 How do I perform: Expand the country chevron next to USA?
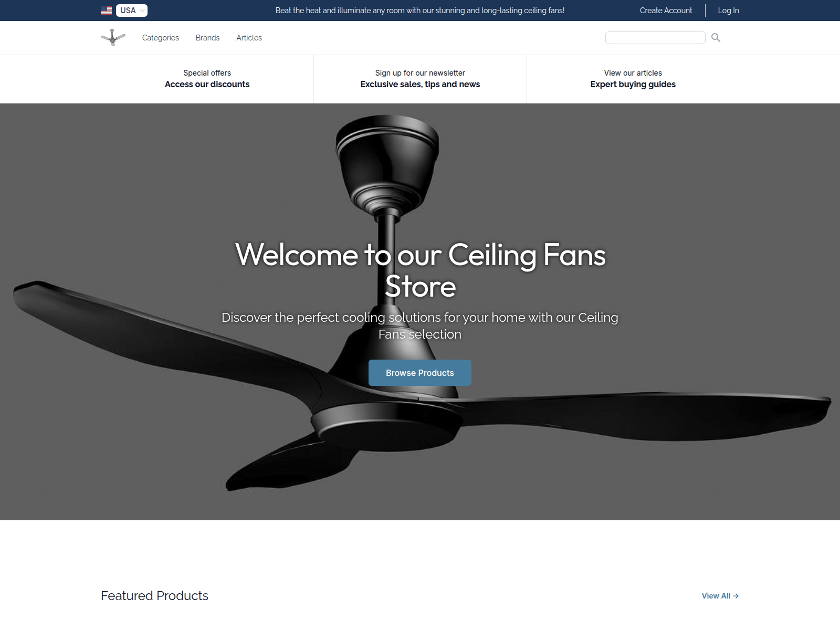pyautogui.click(x=141, y=10)
